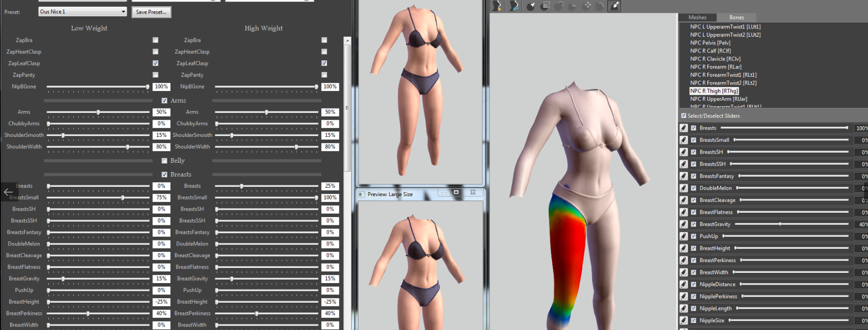Select the NPC Pelvis [Pelv] bone
Image resolution: width=868 pixels, height=330 pixels.
(x=710, y=43)
